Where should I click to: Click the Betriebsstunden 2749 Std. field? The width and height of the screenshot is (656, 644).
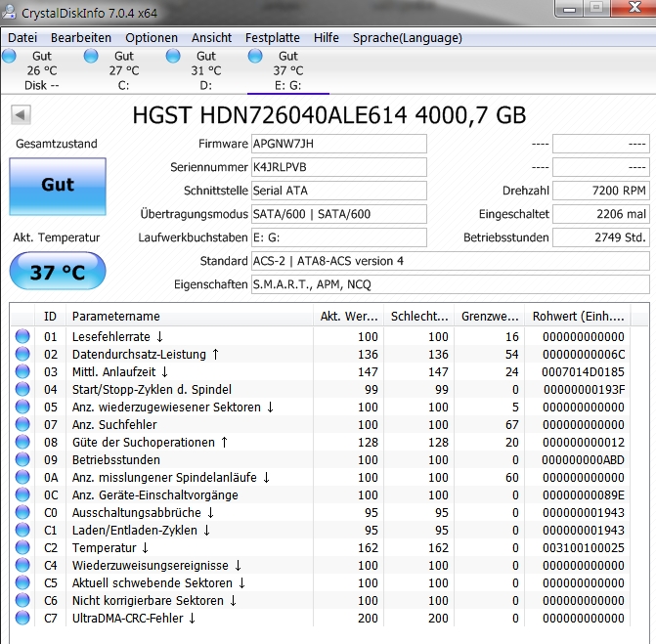point(601,237)
